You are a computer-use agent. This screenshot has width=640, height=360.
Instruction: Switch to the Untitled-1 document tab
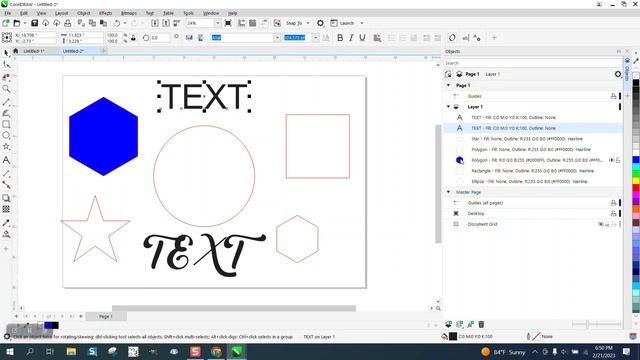[x=33, y=51]
